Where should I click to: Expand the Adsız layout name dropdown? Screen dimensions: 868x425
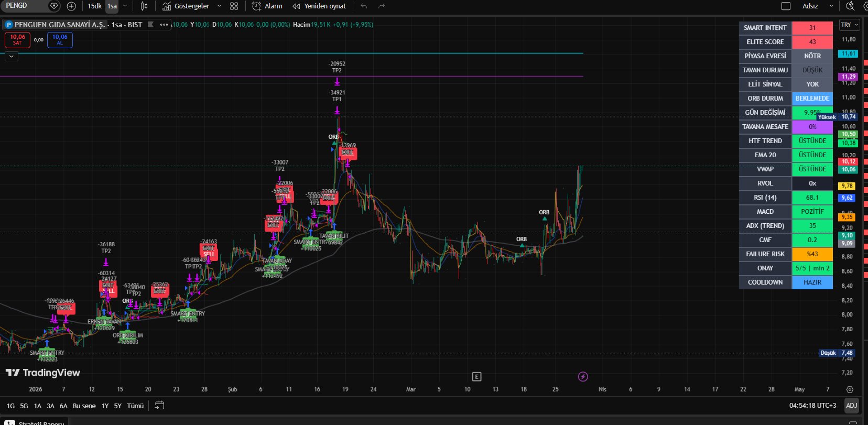[831, 6]
